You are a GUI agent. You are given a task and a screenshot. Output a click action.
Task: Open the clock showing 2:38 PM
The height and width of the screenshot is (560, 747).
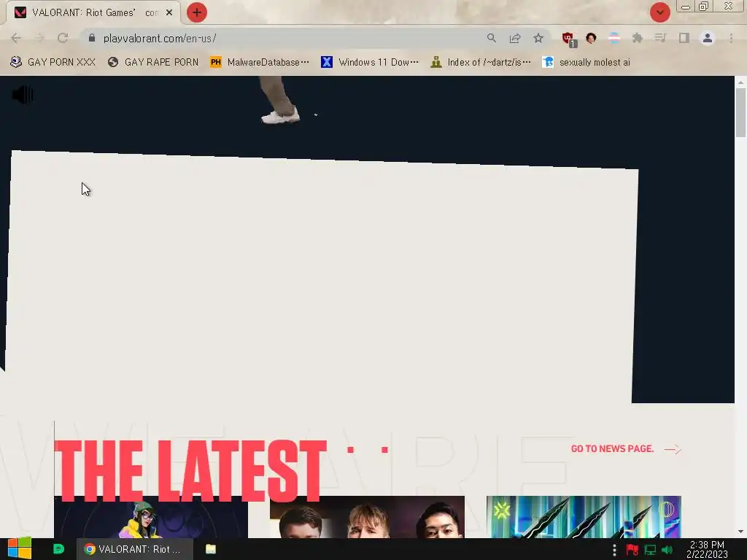[707, 549]
